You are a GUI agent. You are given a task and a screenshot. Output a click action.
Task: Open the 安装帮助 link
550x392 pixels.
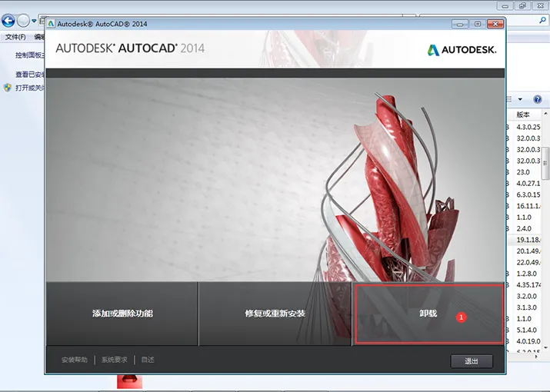tap(75, 360)
